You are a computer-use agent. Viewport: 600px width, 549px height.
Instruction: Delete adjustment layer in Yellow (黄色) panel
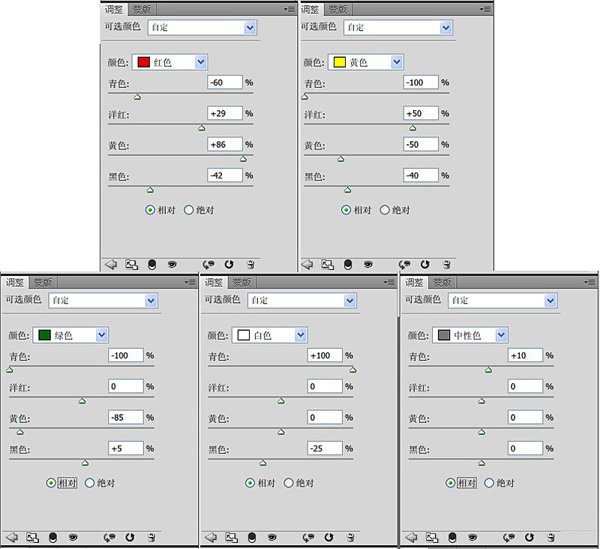[446, 264]
